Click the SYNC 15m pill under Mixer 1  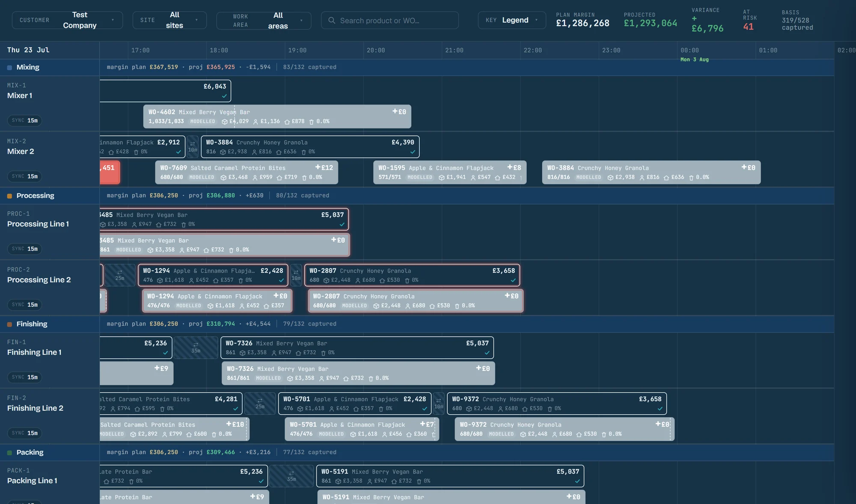tap(24, 121)
